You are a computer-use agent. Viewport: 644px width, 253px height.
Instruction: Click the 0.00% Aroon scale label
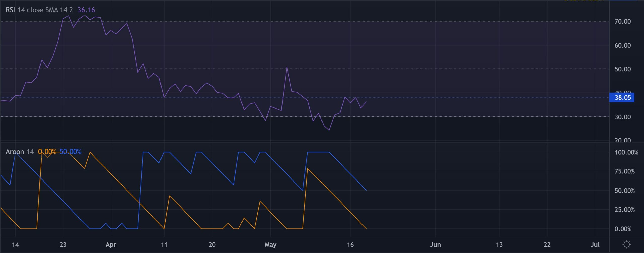click(x=622, y=229)
